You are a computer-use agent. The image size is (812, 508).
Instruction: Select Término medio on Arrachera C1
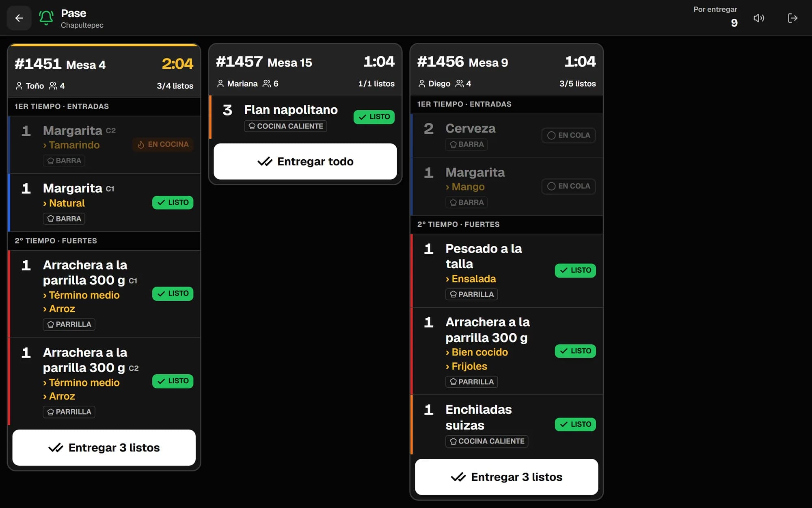[x=82, y=295]
